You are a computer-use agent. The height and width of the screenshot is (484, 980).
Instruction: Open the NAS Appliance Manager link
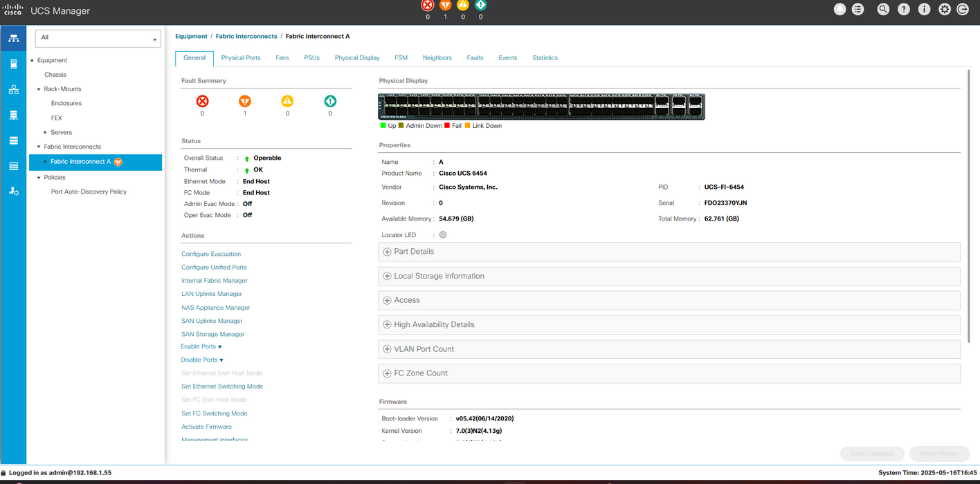click(x=216, y=308)
